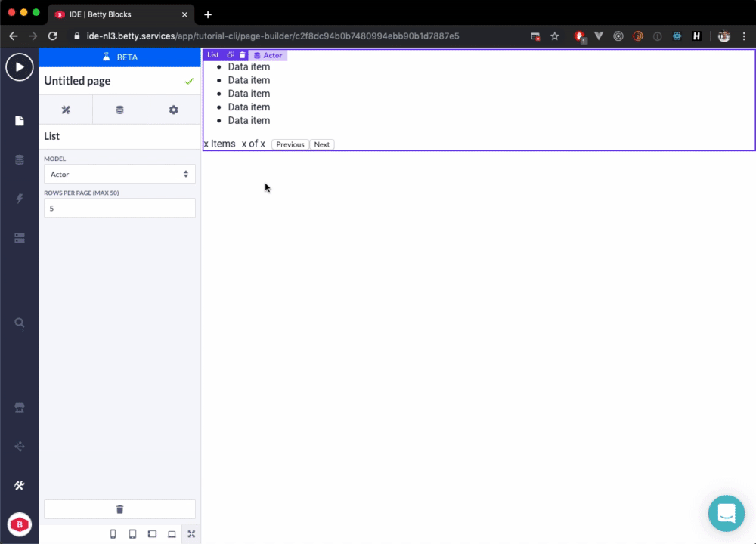Click the Untitled page title
Viewport: 756px width, 544px height.
tap(77, 81)
